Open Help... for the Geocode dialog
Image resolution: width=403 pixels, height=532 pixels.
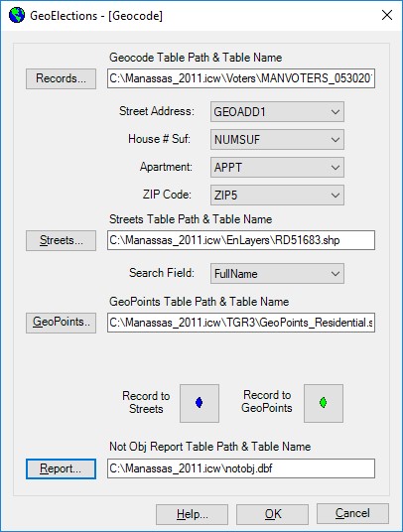(192, 514)
